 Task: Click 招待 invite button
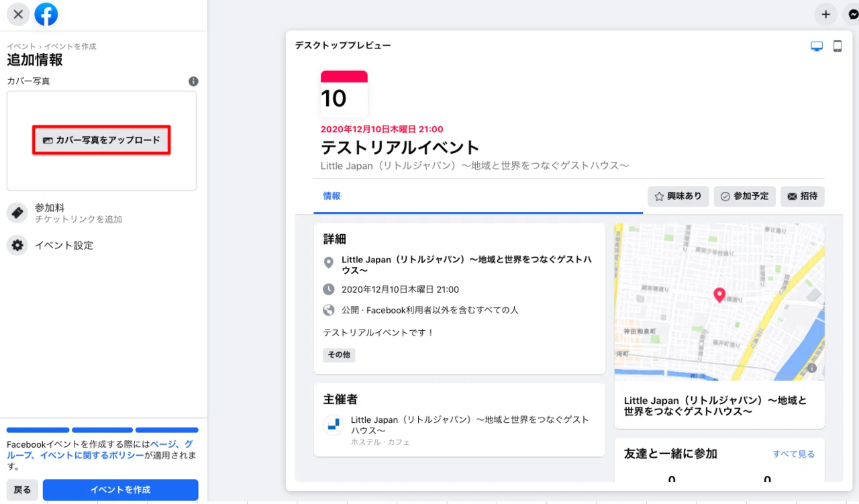(x=803, y=197)
